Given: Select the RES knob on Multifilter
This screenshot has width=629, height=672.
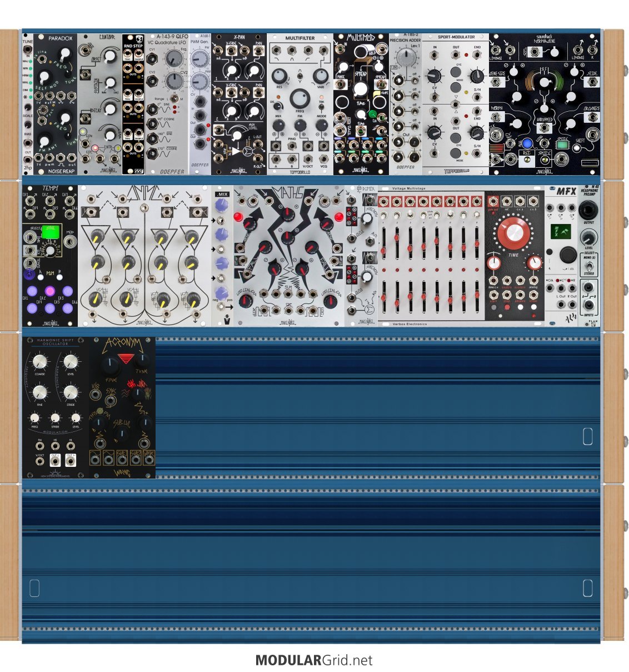Looking at the screenshot, I should tap(280, 76).
